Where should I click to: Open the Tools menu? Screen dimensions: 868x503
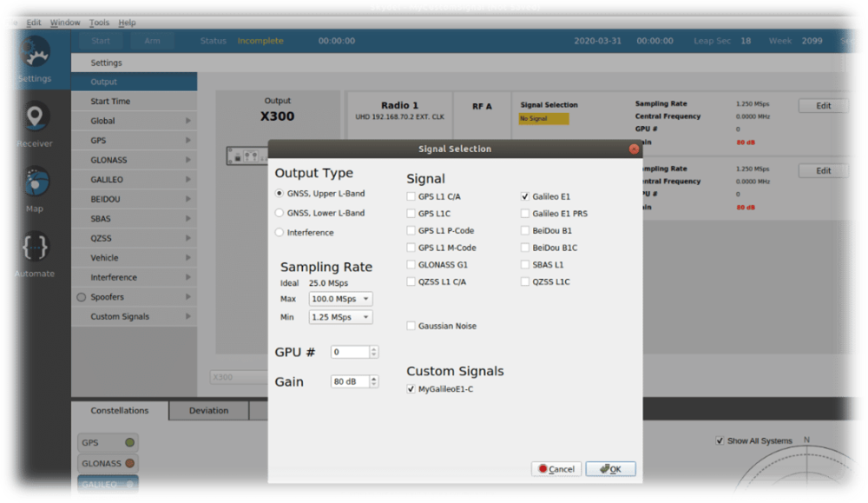click(98, 22)
